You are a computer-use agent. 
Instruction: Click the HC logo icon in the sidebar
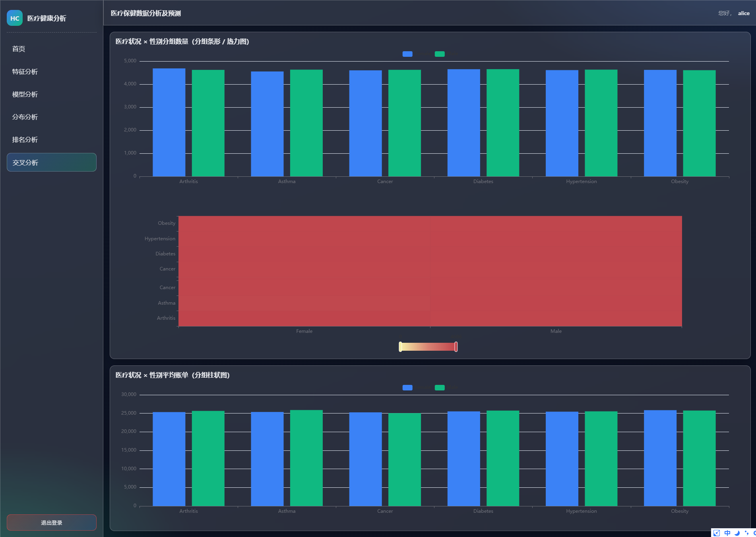tap(15, 18)
